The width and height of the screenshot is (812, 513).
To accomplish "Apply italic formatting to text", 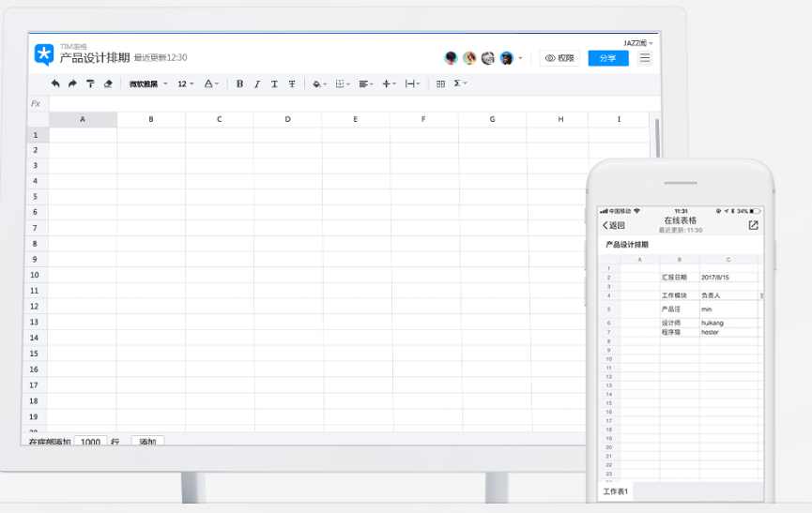I will pos(257,83).
